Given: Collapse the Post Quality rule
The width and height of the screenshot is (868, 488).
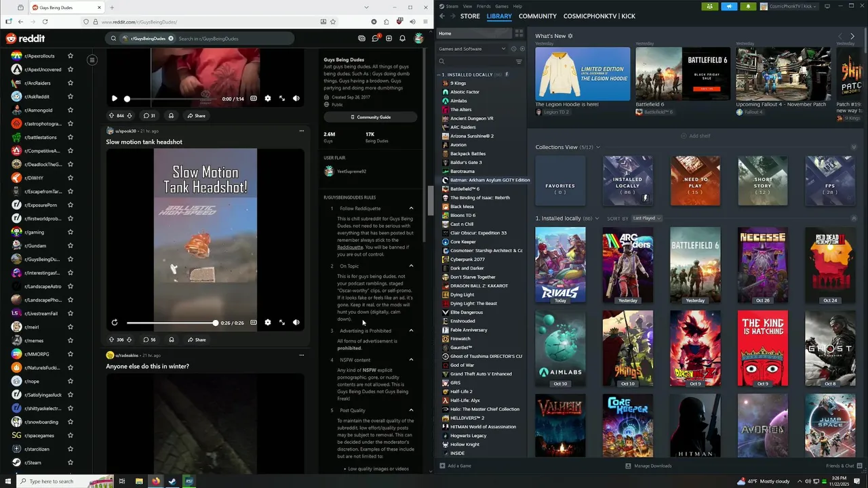Looking at the screenshot, I should [x=411, y=410].
